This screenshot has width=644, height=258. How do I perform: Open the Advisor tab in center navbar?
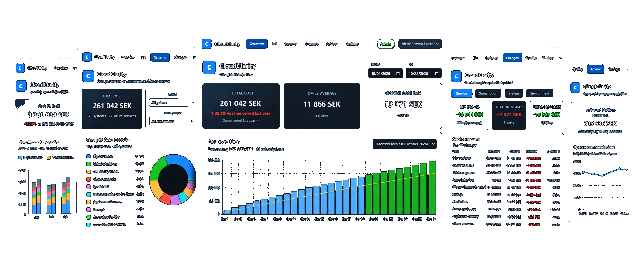tap(332, 44)
